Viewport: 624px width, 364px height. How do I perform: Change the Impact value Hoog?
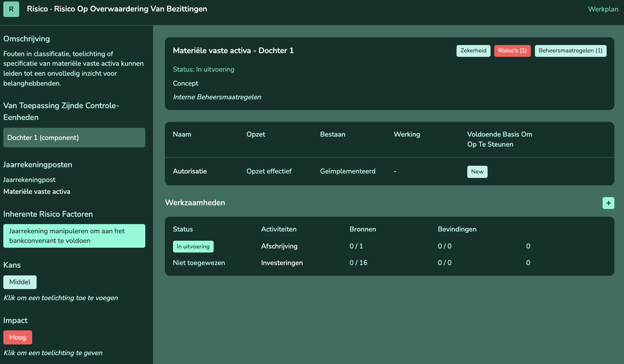tap(18, 337)
